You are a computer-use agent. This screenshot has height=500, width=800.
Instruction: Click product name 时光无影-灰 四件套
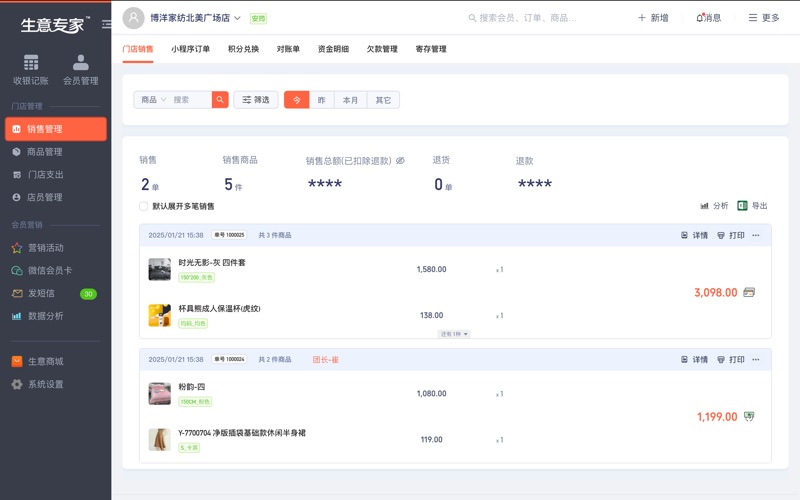212,263
